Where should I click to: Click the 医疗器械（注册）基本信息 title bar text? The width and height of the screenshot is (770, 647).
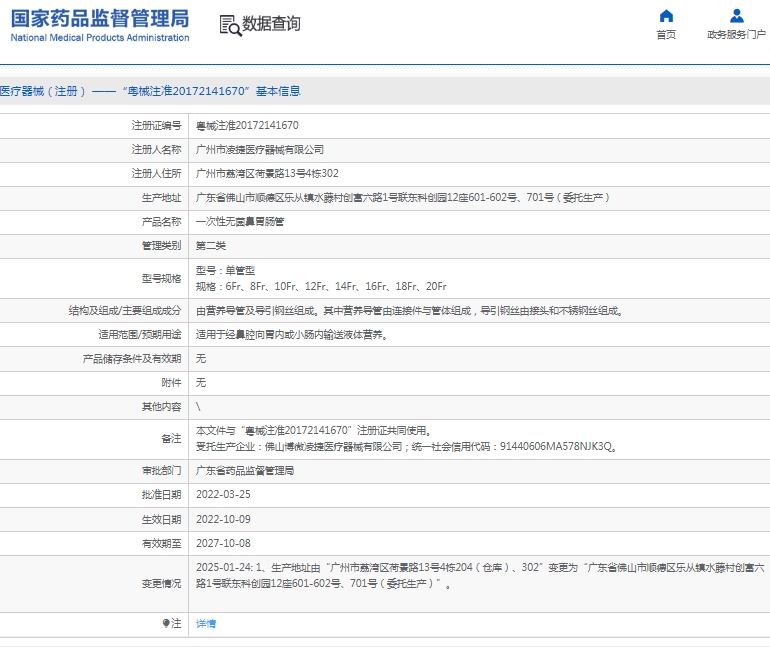(150, 91)
